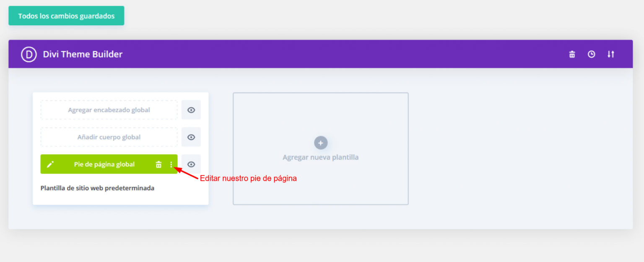644x262 pixels.
Task: Add a global body via "Añadir cuerpo global"
Action: [x=109, y=137]
